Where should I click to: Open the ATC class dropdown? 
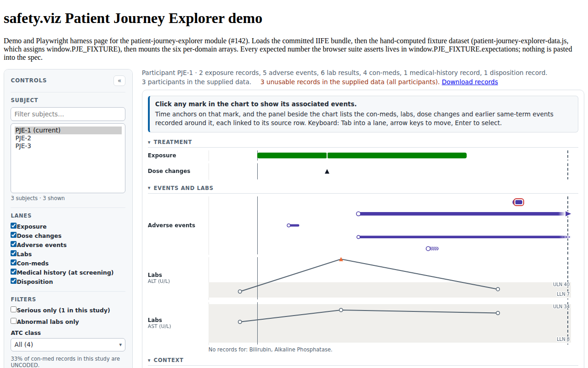click(x=68, y=345)
